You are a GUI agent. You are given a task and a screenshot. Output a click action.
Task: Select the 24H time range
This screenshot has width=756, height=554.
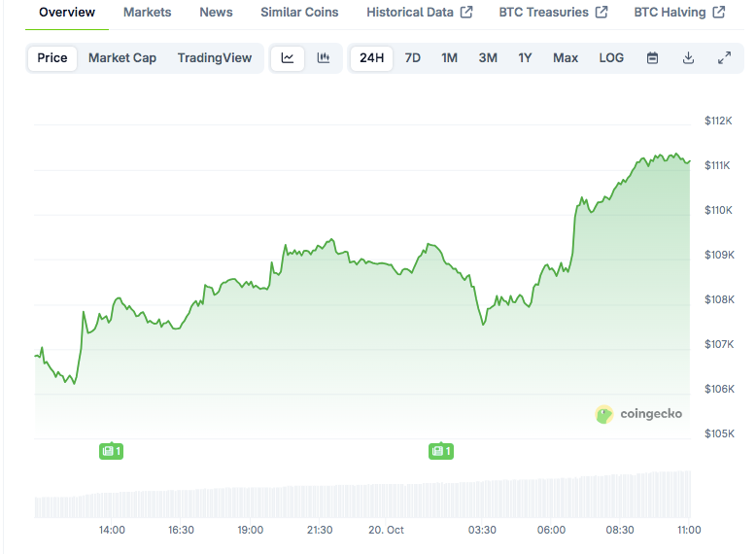[371, 57]
